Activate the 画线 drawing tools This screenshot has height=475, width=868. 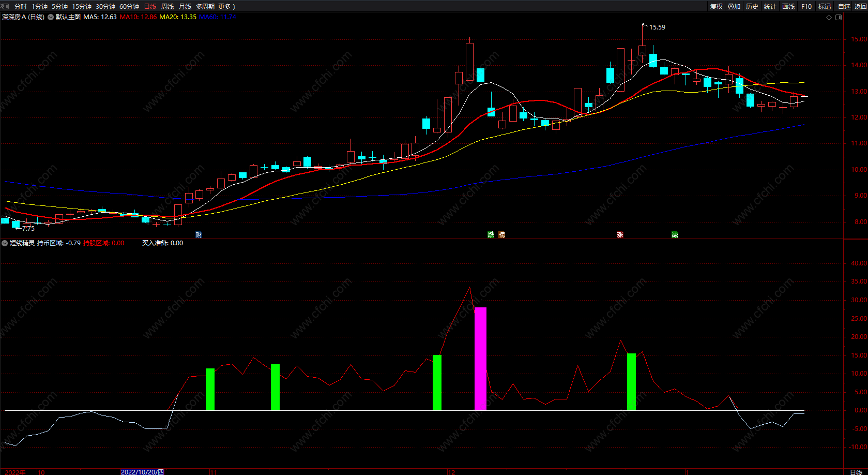[x=788, y=7]
